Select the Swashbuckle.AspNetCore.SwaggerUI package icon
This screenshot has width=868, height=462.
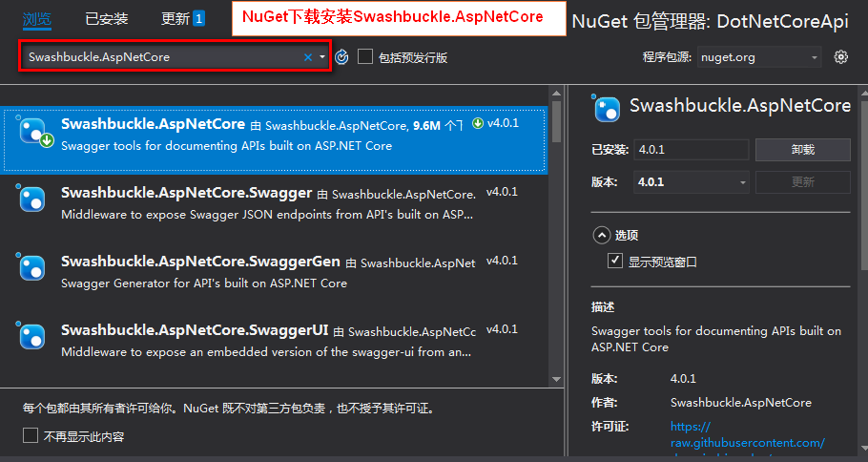click(31, 336)
